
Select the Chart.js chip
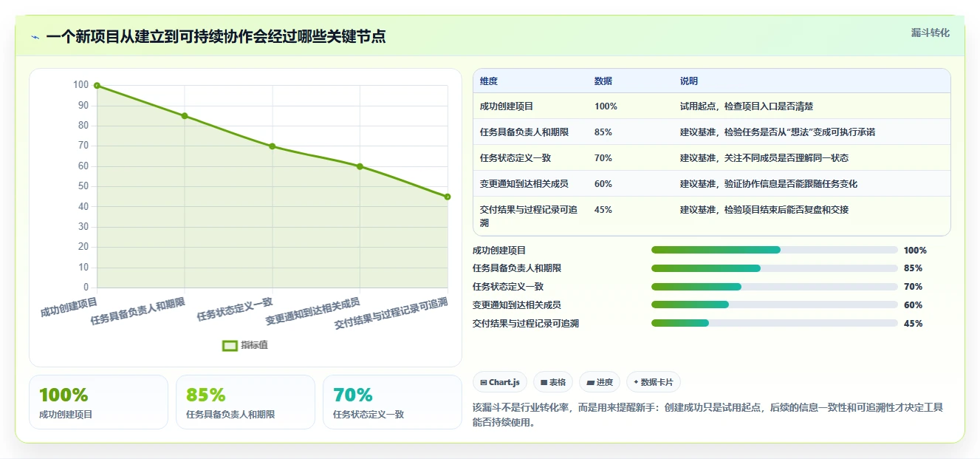pyautogui.click(x=500, y=382)
